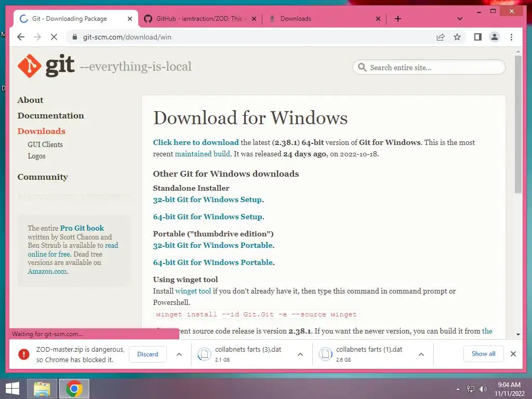Screen dimensions: 532x399
Task: Download 64-bit Git for Windows Setup
Action: pos(207,217)
